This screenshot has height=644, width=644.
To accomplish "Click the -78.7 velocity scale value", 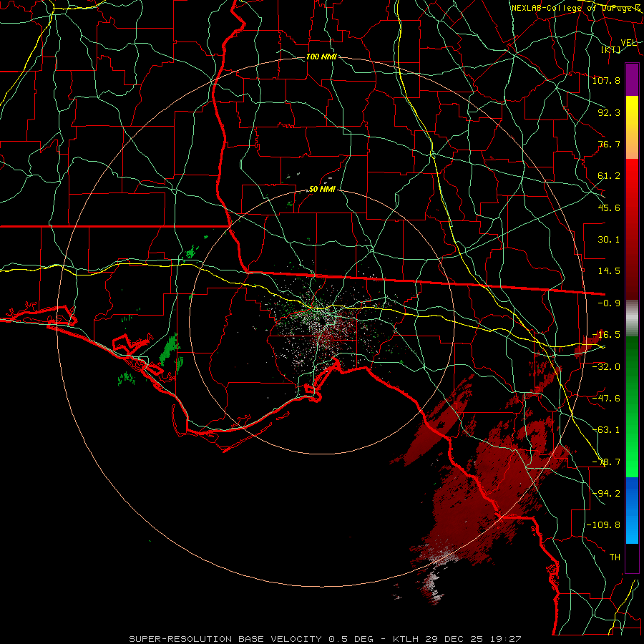I will coord(606,462).
